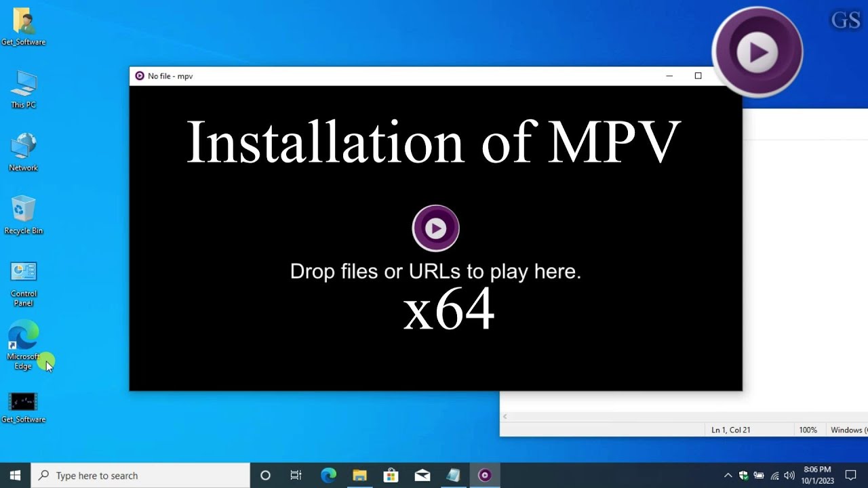Click the taskbar search box
Screen dimensions: 868x488
(x=141, y=475)
